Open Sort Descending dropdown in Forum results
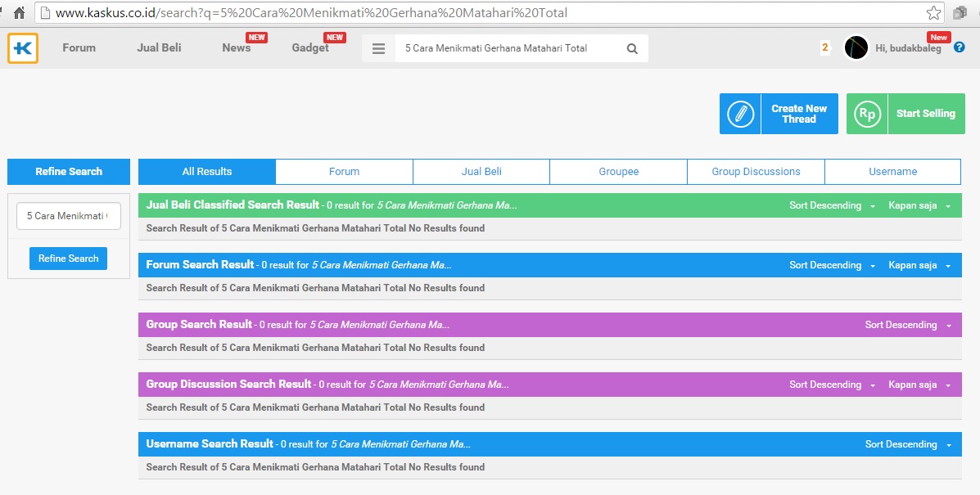 (x=832, y=265)
